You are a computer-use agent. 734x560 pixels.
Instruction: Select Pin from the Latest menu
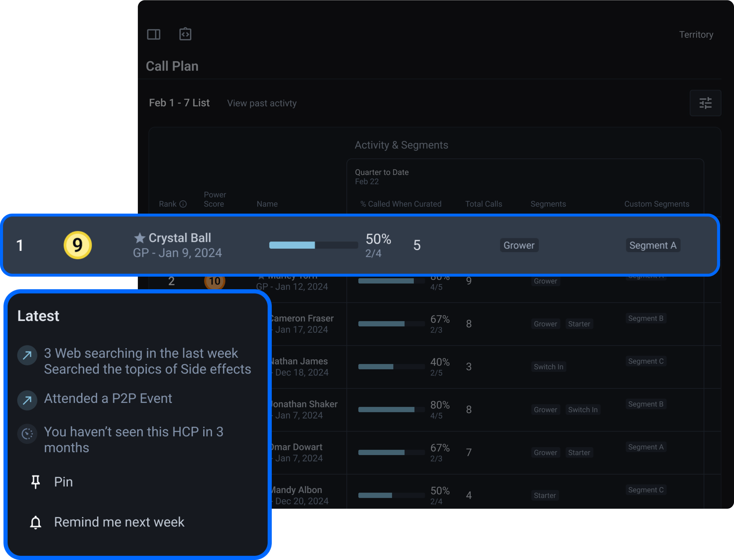click(x=63, y=482)
